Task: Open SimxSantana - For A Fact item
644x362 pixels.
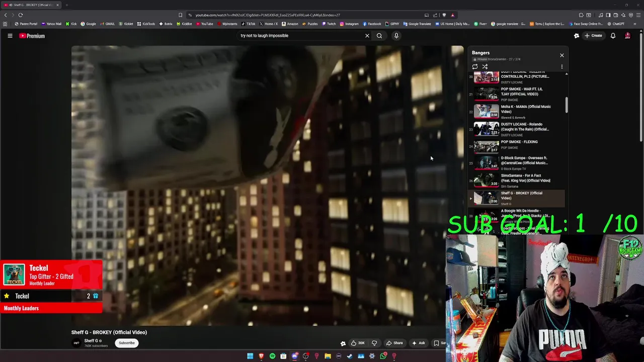Action: (517, 180)
